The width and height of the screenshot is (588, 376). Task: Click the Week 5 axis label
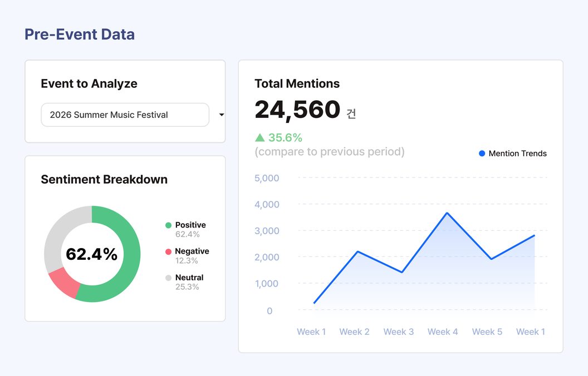(487, 332)
